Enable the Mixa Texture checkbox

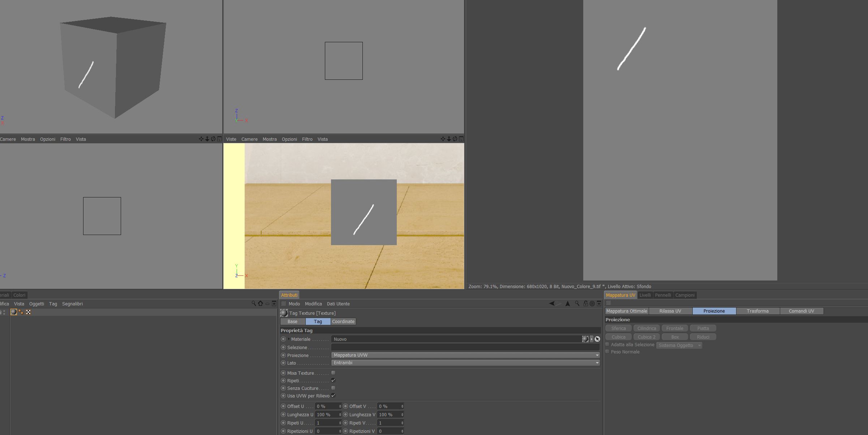tap(333, 373)
